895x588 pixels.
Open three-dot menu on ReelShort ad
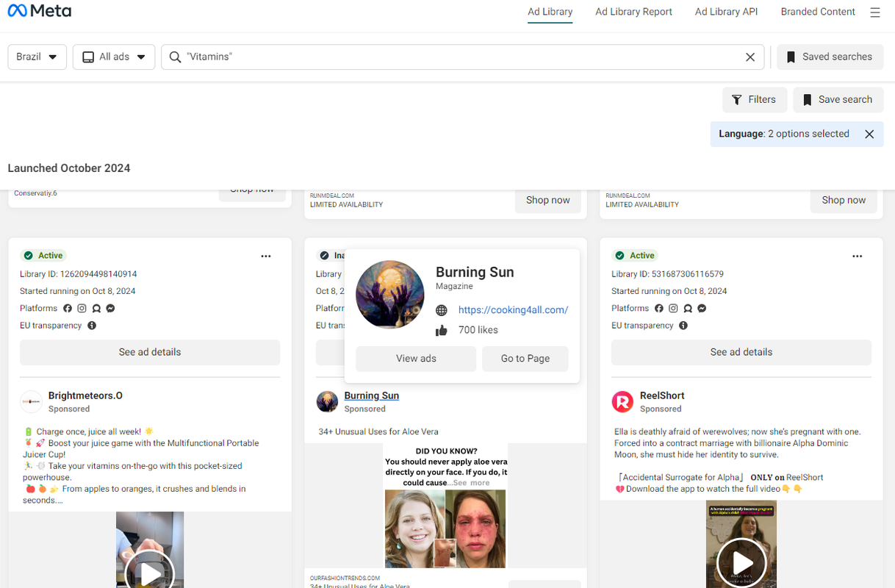click(858, 256)
